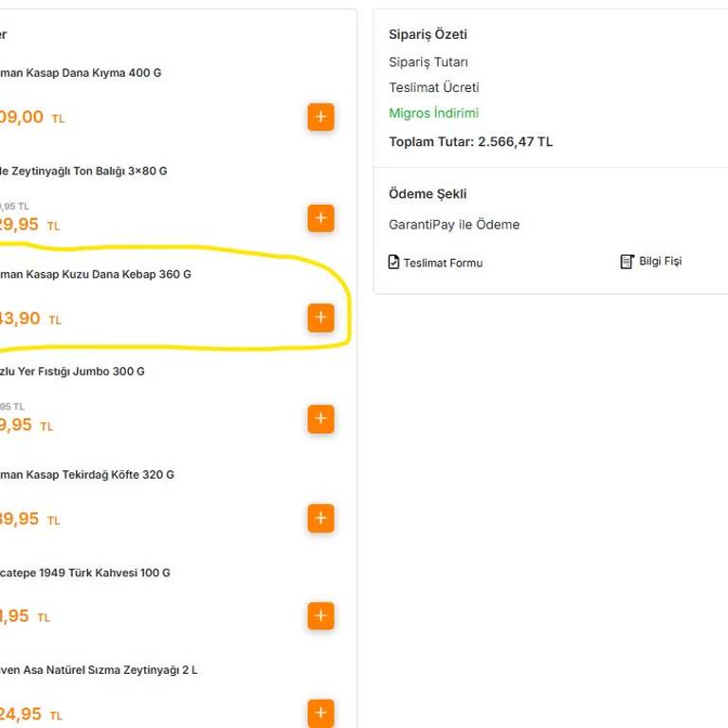728x728 pixels.
Task: Click the 39,95 TL price of Tekirdağ Köfte
Action: coord(29,519)
